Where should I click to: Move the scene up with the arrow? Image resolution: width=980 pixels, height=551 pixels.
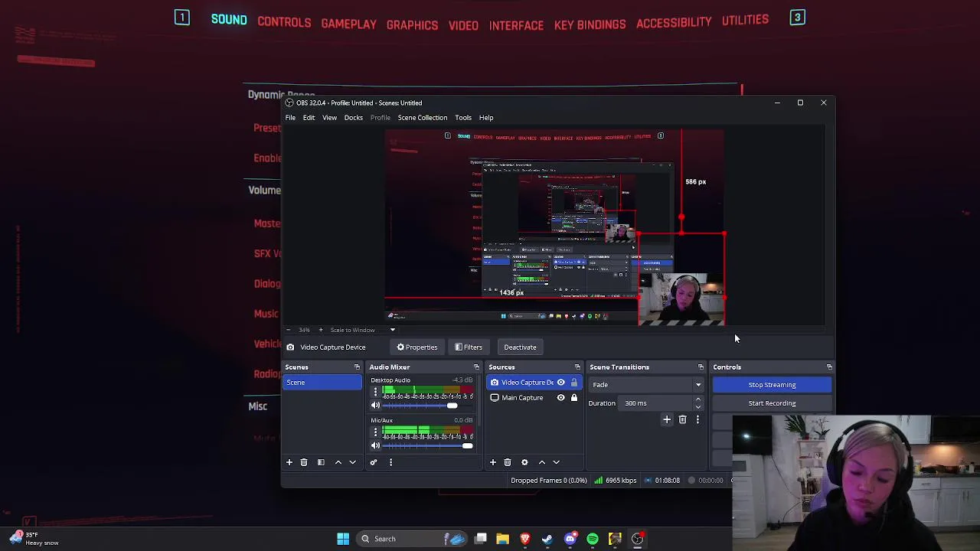338,462
